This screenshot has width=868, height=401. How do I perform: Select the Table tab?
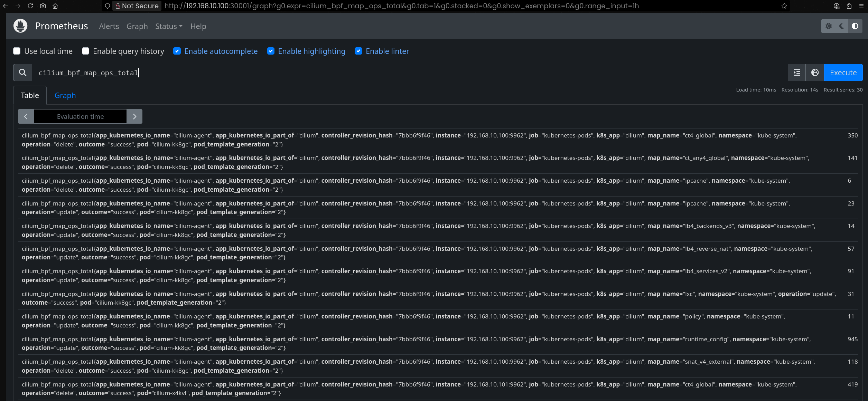(x=30, y=95)
